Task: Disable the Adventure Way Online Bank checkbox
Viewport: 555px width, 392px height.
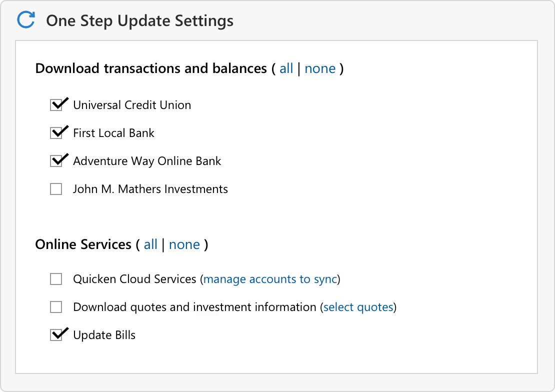Action: 56,161
